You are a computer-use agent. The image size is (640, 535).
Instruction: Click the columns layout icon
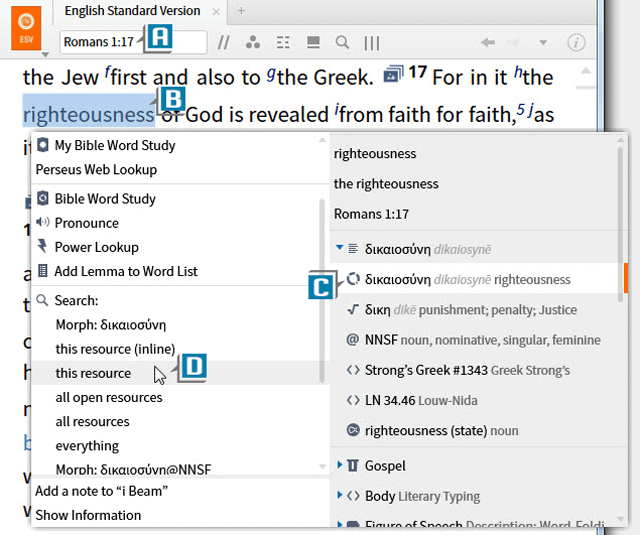[x=372, y=43]
